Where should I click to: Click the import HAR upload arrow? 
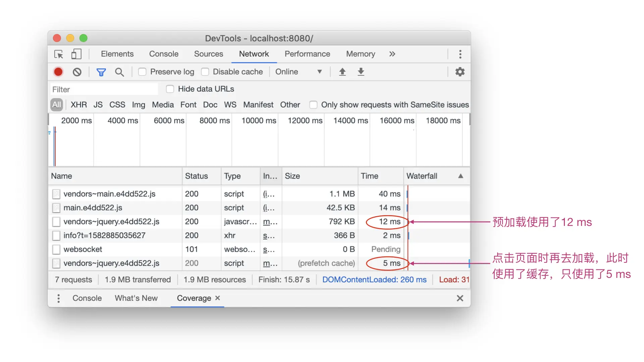coord(342,72)
